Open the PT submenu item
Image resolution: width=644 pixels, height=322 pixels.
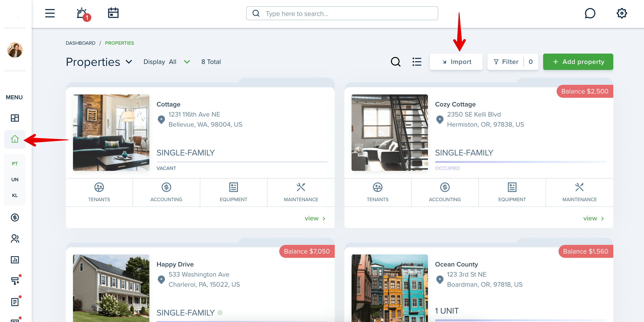[x=15, y=164]
